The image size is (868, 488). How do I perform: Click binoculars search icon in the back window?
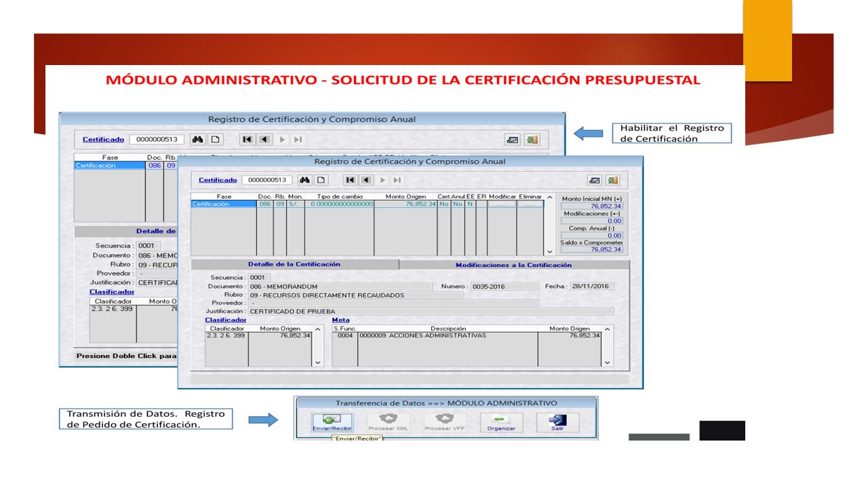(198, 139)
